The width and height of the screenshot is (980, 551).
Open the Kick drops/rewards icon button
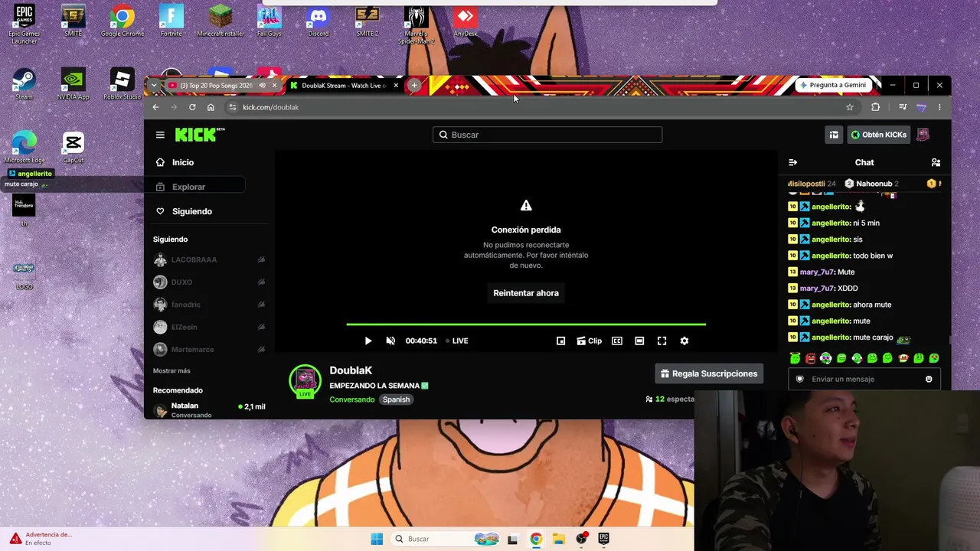(x=834, y=135)
